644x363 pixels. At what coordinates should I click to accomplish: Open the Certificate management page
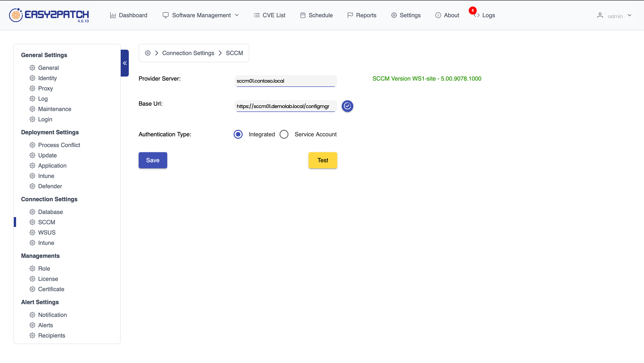[x=51, y=289]
